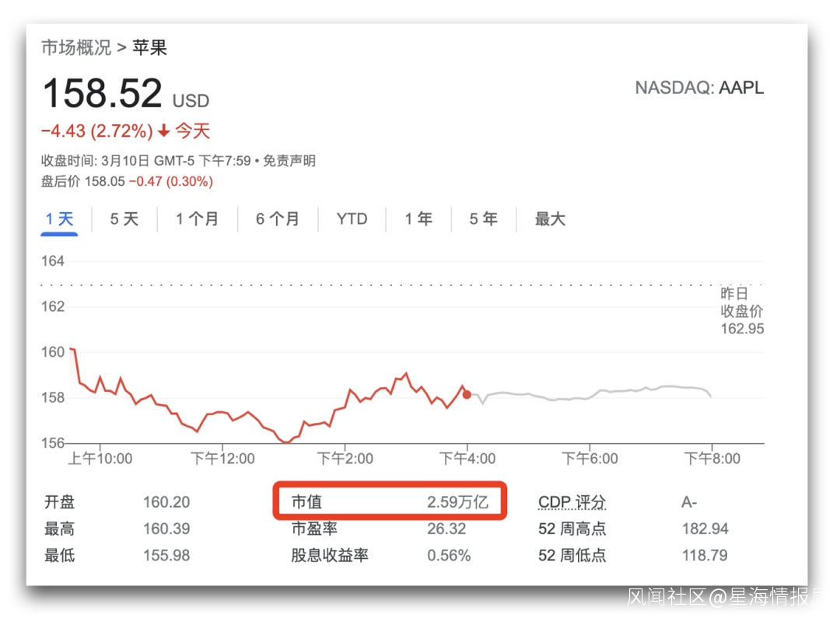Click the NASDAQ: AAPL ticker label
The image size is (840, 618).
699,88
